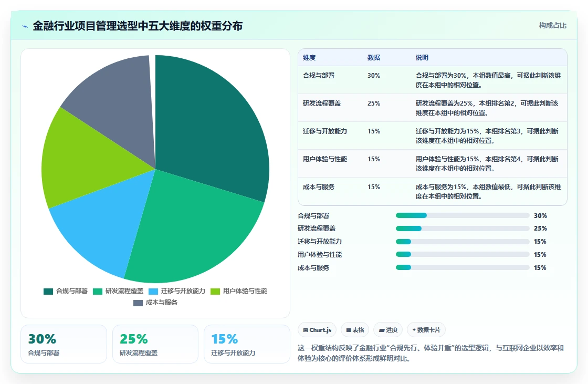Click the 用户体验与性能 15% progress bar

(x=463, y=254)
